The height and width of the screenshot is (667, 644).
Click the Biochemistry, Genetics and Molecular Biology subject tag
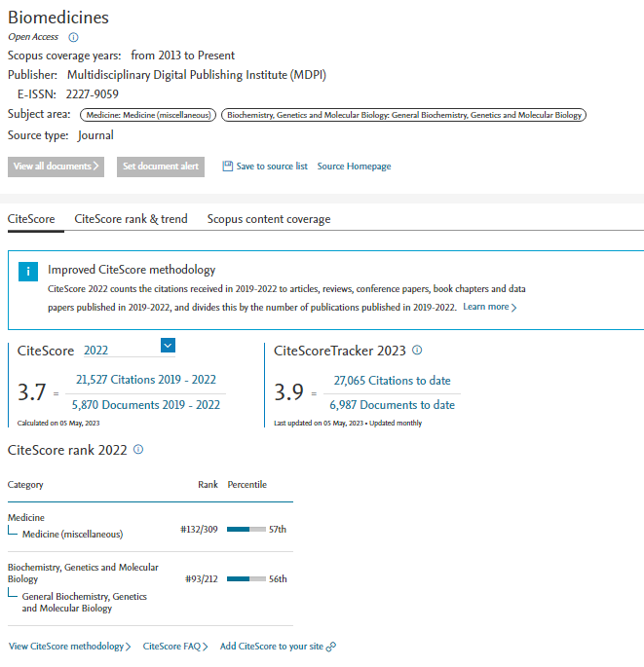[x=404, y=115]
